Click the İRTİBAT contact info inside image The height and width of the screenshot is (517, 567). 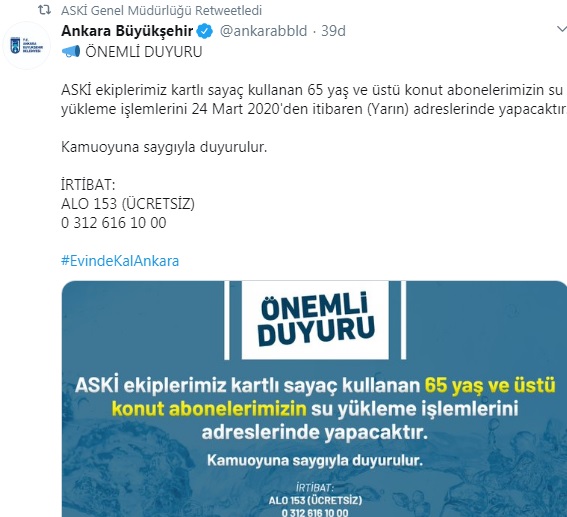[x=315, y=500]
